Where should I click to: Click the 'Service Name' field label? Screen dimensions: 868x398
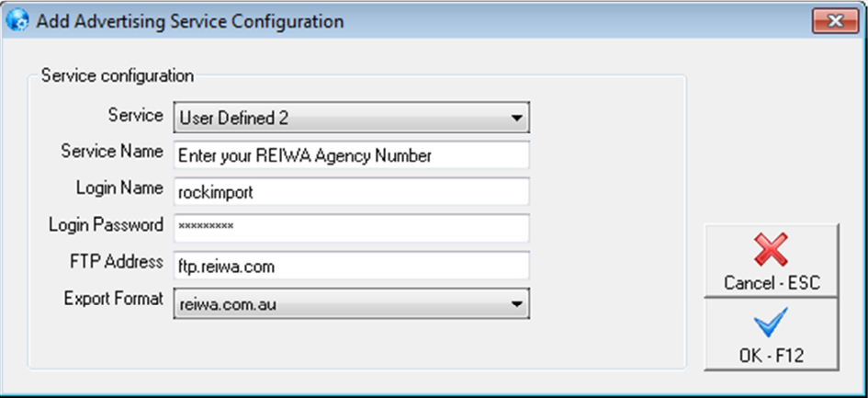(111, 152)
